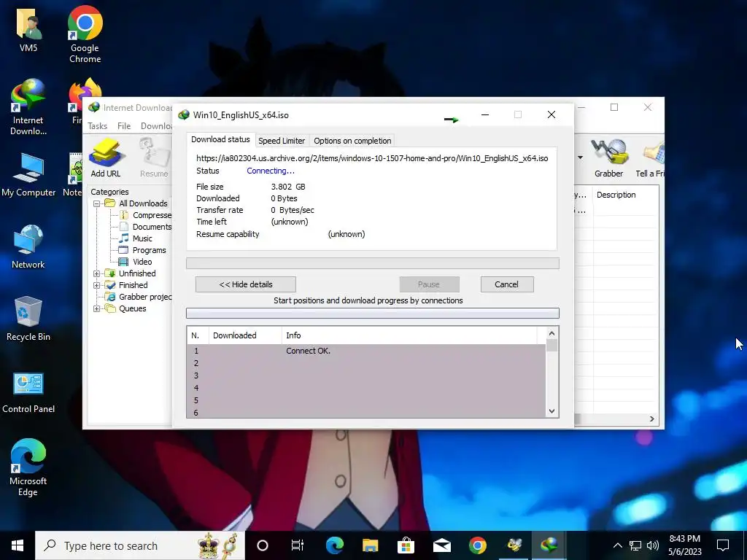Screen dimensions: 747x560
Task: Cancel the ISO download
Action: click(x=507, y=284)
